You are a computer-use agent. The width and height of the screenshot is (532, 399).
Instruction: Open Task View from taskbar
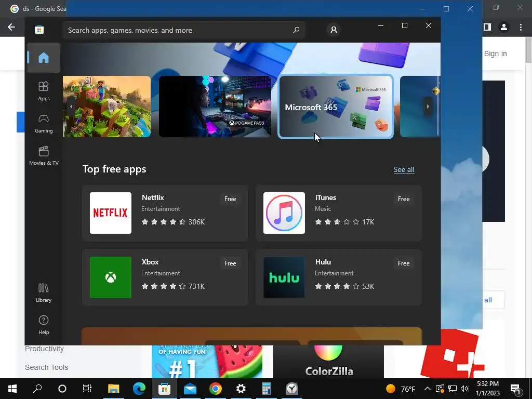click(87, 389)
